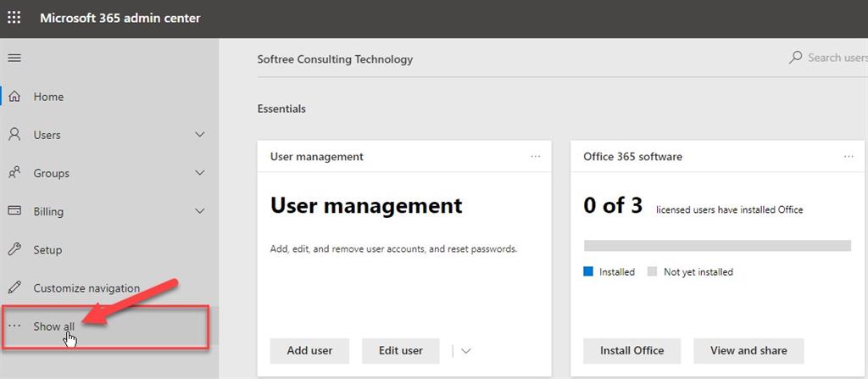This screenshot has width=868, height=379.
Task: Click the Show all ellipsis icon
Action: coord(14,326)
